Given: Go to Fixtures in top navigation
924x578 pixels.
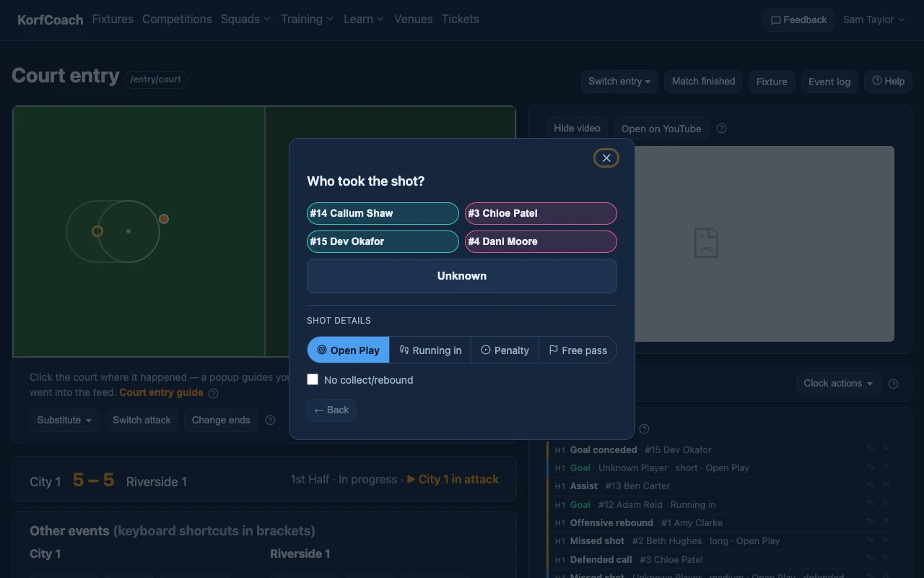Looking at the screenshot, I should (113, 20).
